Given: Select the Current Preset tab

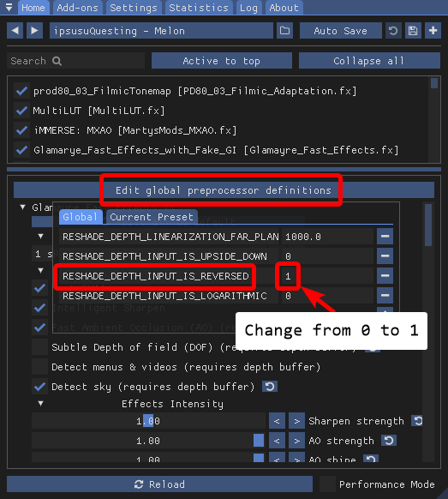Looking at the screenshot, I should [x=152, y=217].
